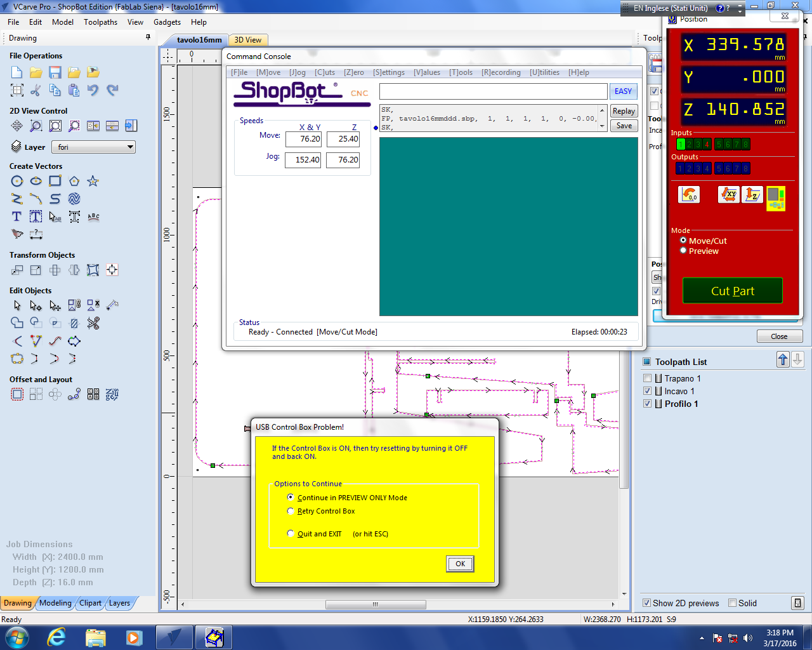Switch to the Layers tab
This screenshot has height=650, width=812.
pos(119,603)
